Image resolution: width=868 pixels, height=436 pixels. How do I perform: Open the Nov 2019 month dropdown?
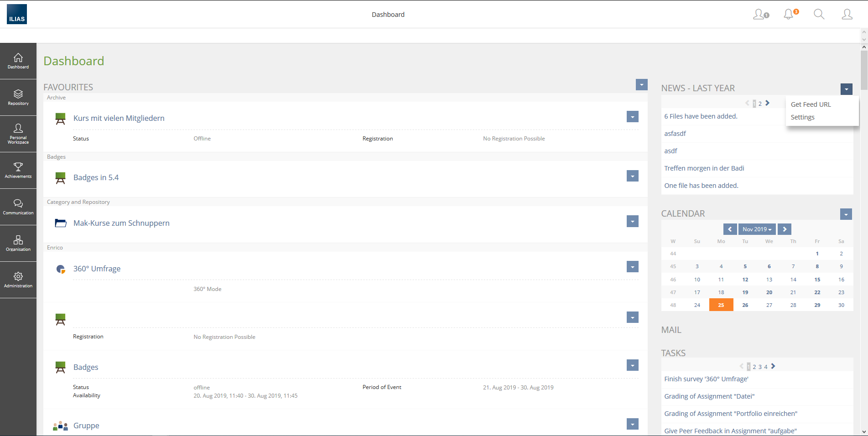(757, 229)
